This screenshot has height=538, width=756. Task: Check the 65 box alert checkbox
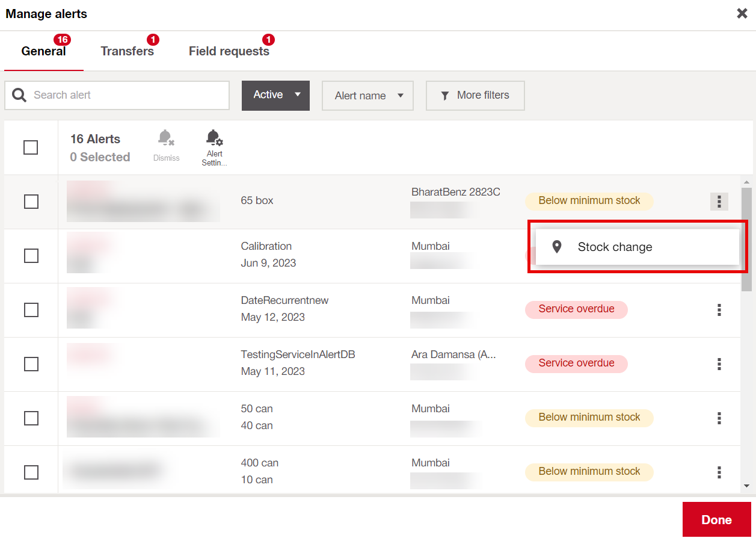point(31,202)
